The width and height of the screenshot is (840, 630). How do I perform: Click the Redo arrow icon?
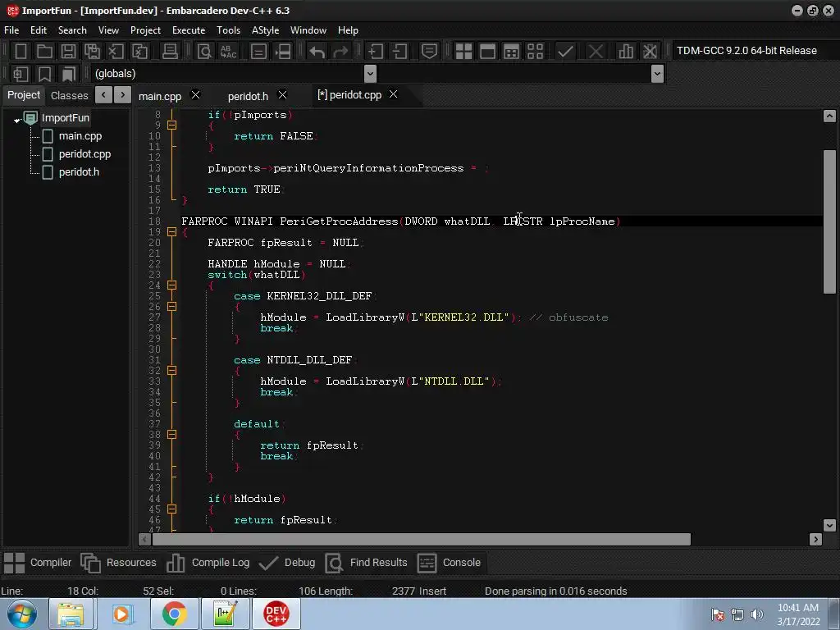tap(340, 52)
